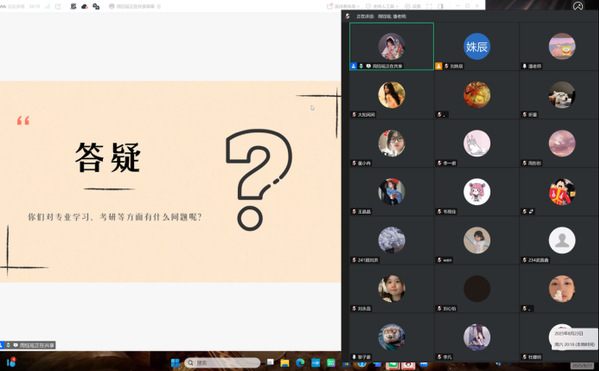Select the highlighted presenter tile with green border
The width and height of the screenshot is (599, 371).
point(392,46)
